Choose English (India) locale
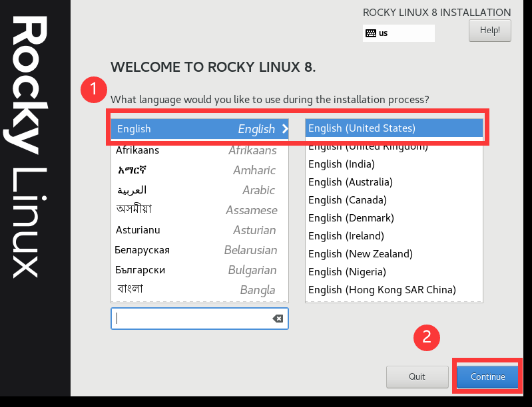This screenshot has width=532, height=407. [394, 164]
